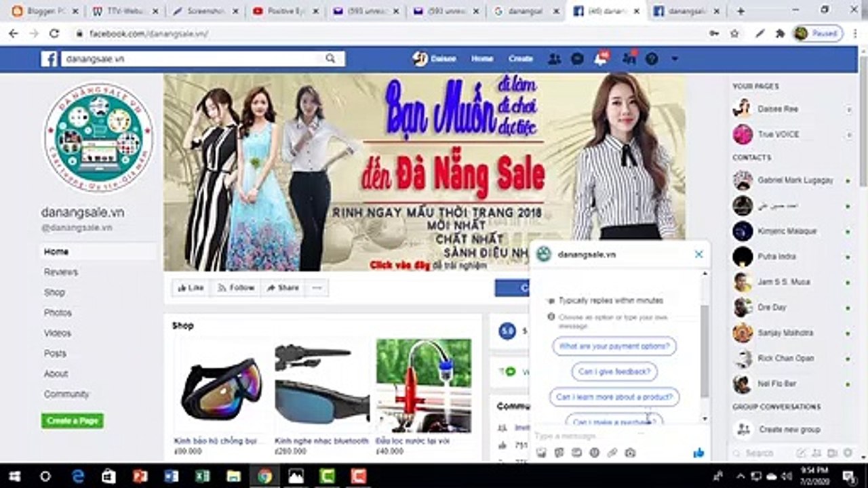Open the bluetooth sunglasses product thumbnail
The image size is (868, 488).
(x=322, y=386)
